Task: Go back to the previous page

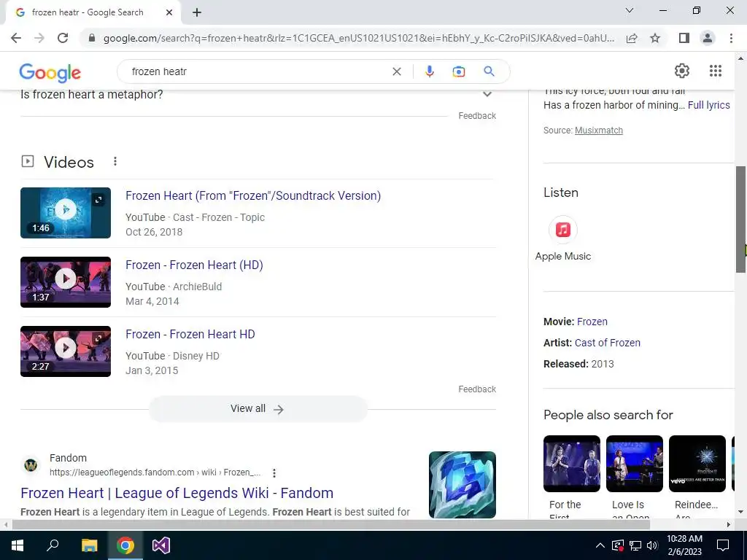Action: (x=16, y=38)
